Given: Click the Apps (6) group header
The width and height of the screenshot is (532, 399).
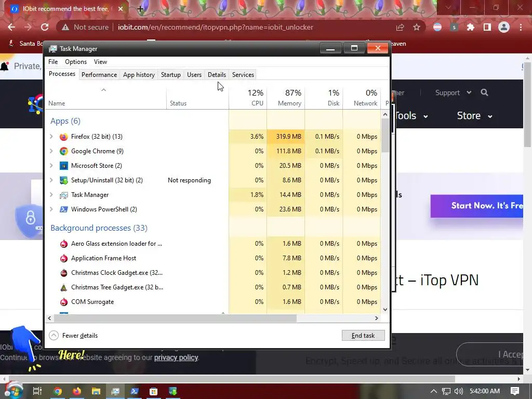Looking at the screenshot, I should 65,121.
